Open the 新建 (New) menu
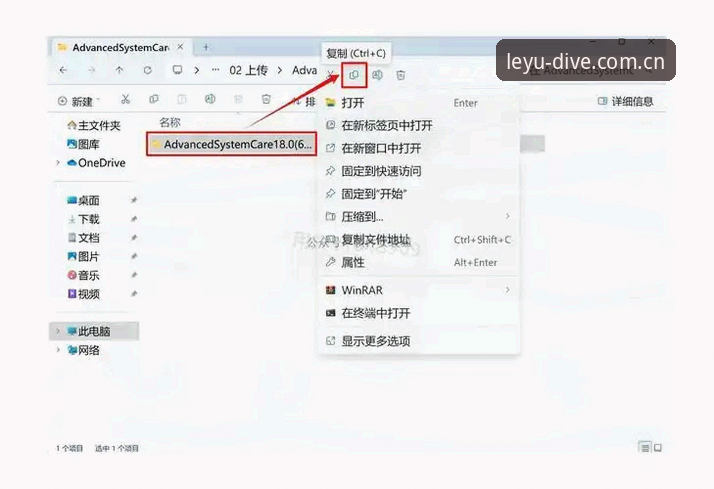 coord(77,101)
